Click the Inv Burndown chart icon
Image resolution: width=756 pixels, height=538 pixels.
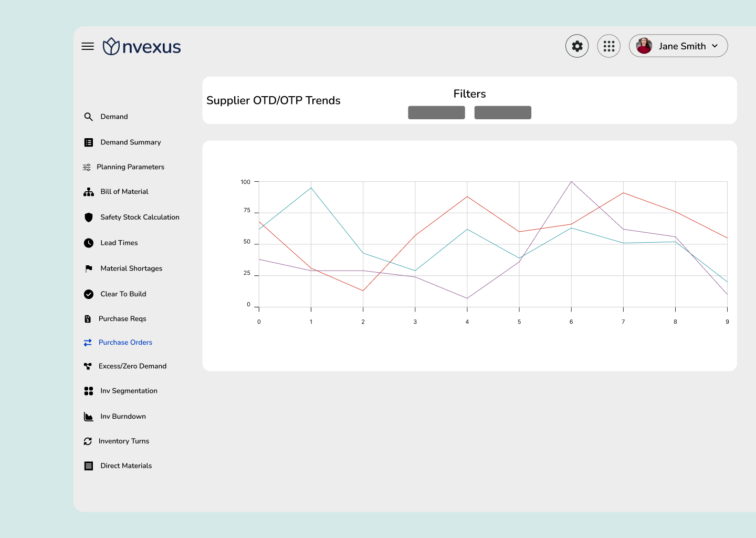pyautogui.click(x=89, y=417)
